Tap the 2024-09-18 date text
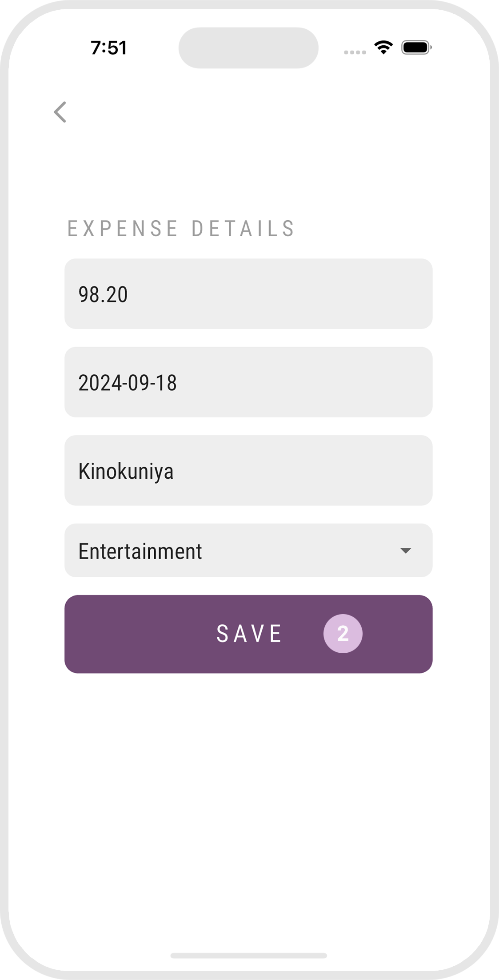 (x=128, y=383)
